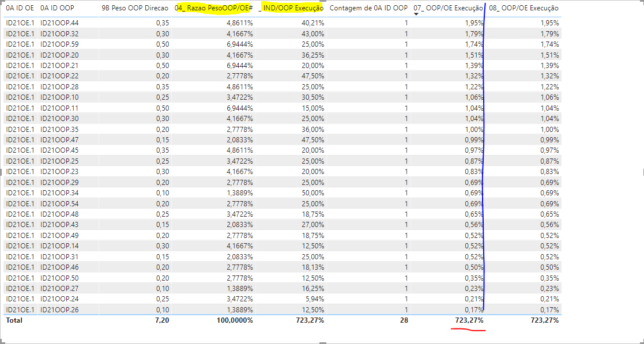Select the ID21OOP.28 cell

[59, 86]
